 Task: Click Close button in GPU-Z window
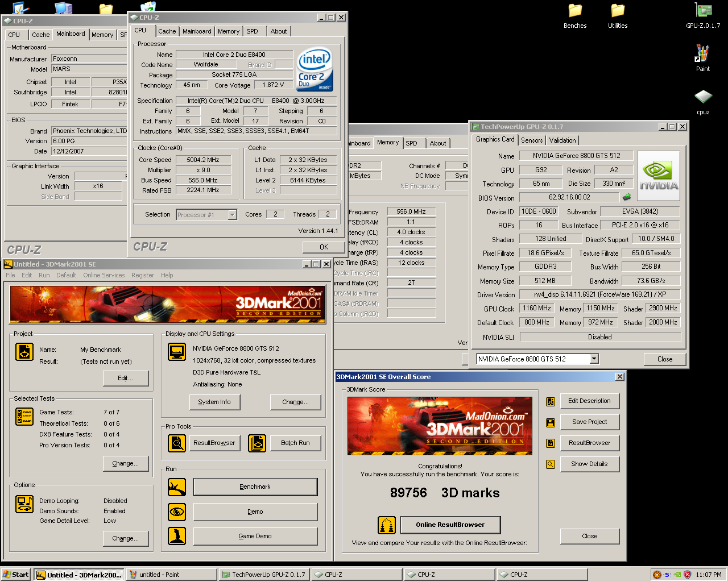click(665, 359)
